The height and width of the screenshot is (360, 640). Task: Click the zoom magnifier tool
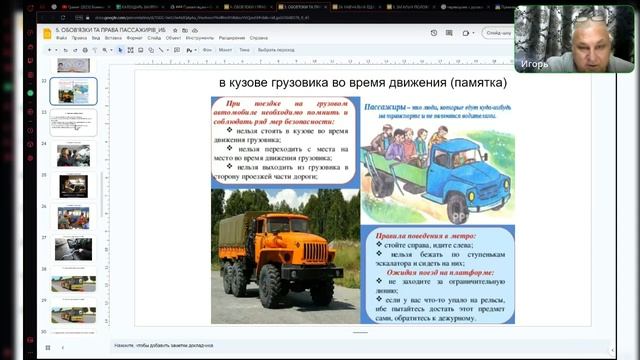pyautogui.click(x=105, y=50)
